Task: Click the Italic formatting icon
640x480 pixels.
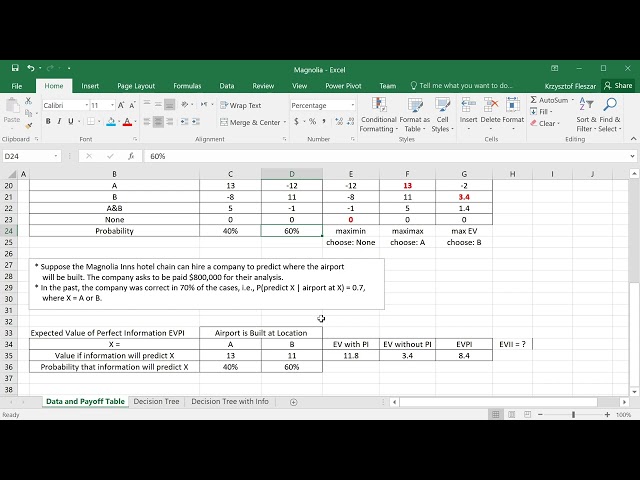Action: click(60, 122)
